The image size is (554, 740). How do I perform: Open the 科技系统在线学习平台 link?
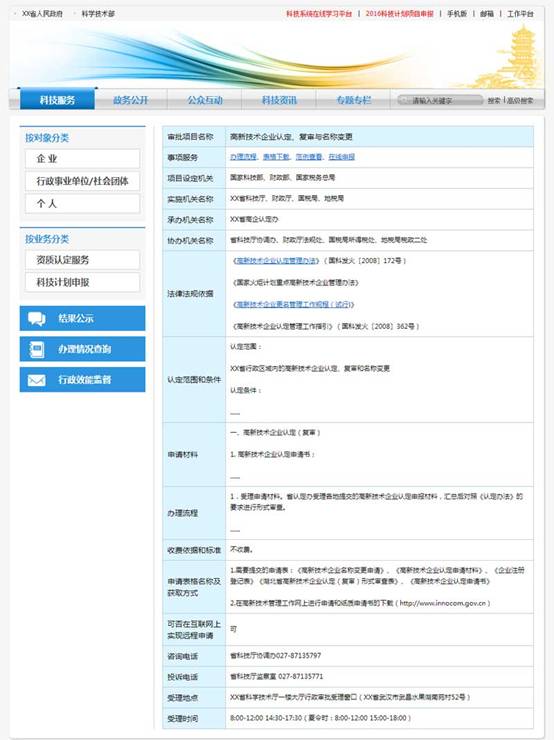(319, 14)
